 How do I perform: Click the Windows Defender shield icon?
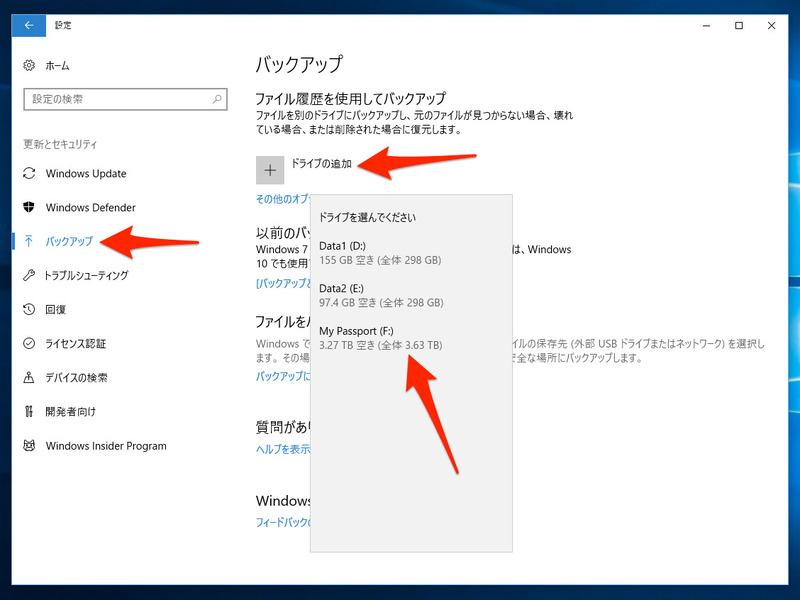tap(29, 207)
